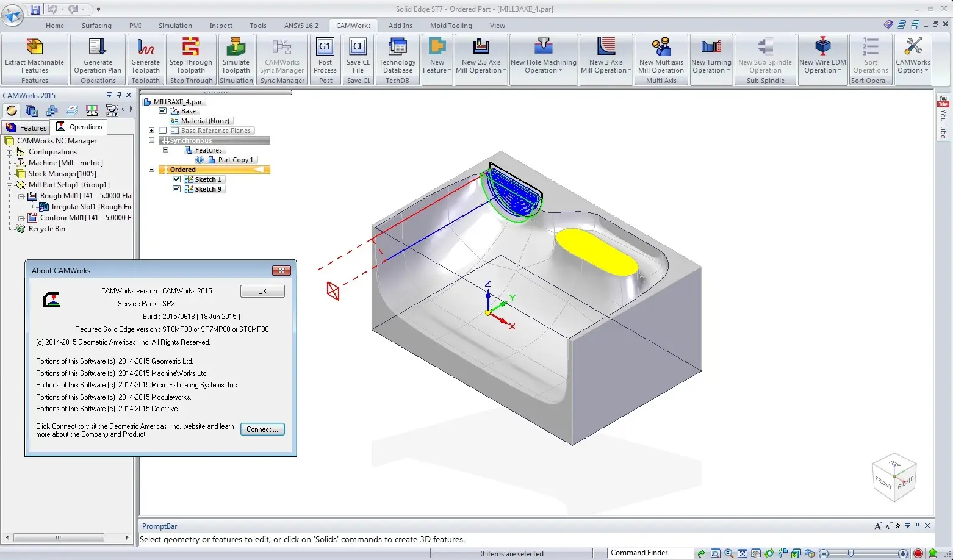Toggle the Sketch 9 checkbox
953x560 pixels.
pyautogui.click(x=176, y=189)
